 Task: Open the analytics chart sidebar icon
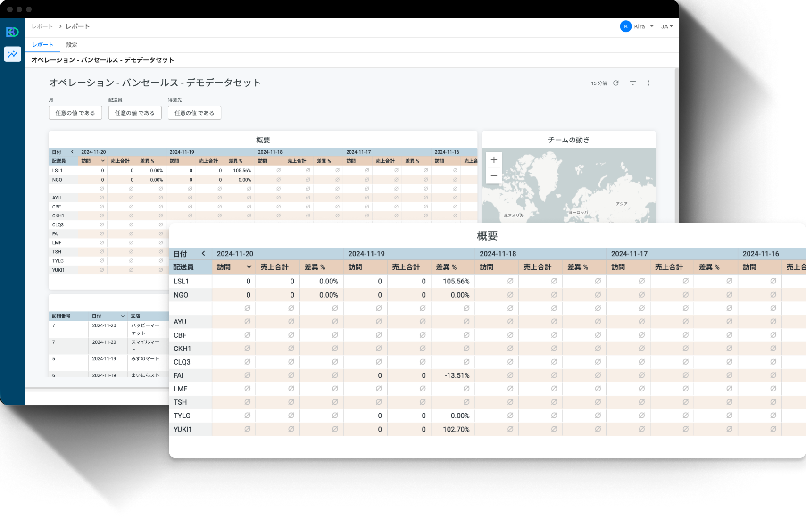13,54
